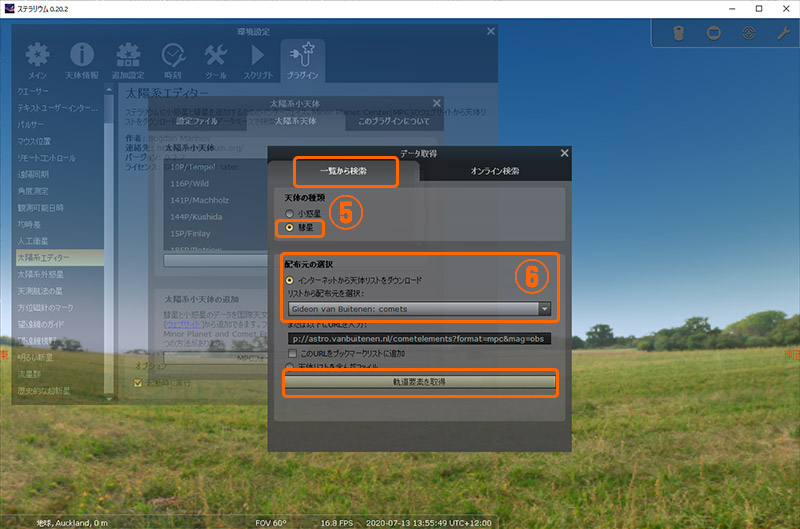Select 10P/Tempel in the object list
Image resolution: width=800 pixels, height=529 pixels.
pos(194,167)
